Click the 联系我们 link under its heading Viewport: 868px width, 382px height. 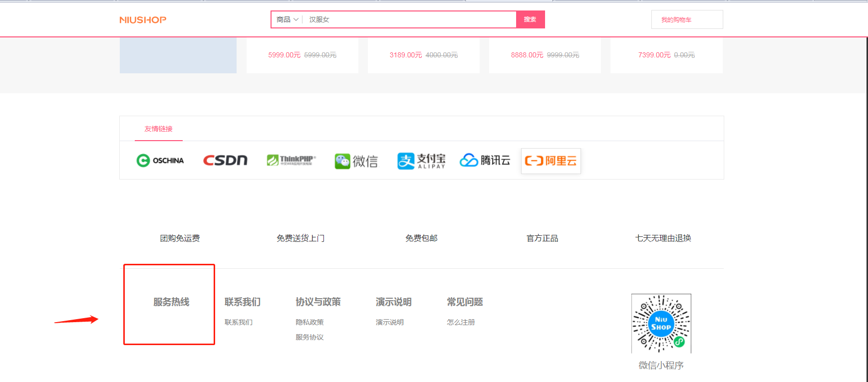click(x=239, y=322)
